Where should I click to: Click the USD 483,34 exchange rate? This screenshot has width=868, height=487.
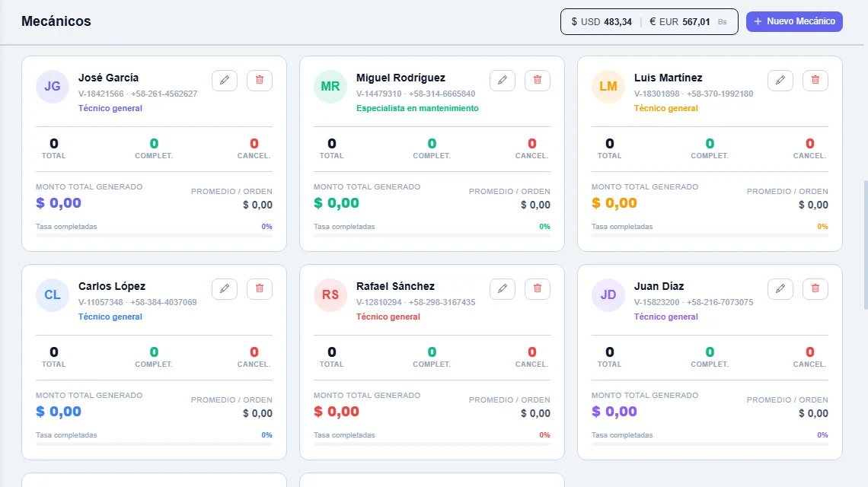pyautogui.click(x=602, y=22)
